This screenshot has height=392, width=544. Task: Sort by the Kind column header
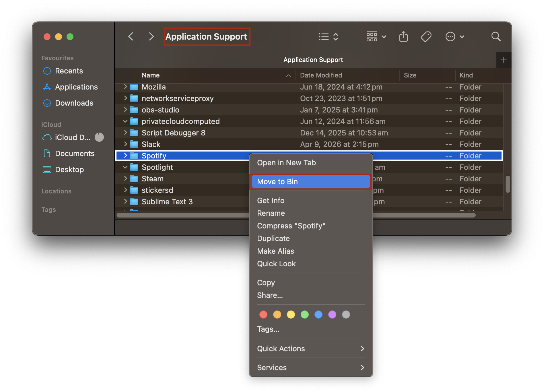pyautogui.click(x=466, y=75)
